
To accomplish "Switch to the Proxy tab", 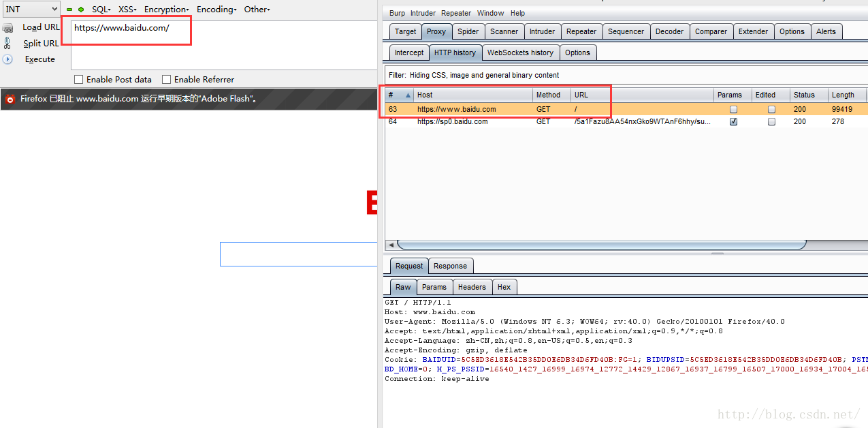I will [436, 31].
